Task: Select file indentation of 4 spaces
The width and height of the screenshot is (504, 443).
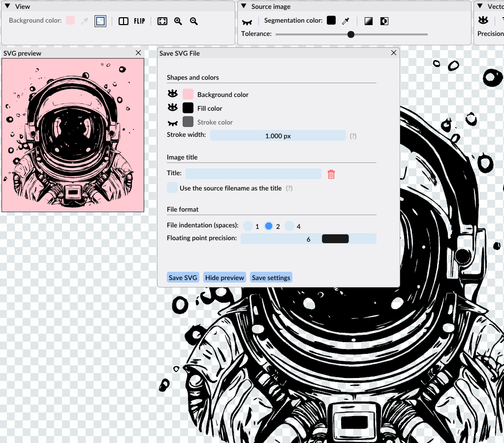Action: (289, 226)
